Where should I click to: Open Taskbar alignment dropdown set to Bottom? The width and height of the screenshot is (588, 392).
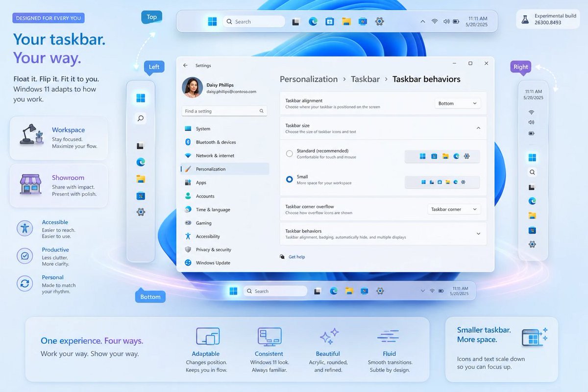tap(458, 103)
